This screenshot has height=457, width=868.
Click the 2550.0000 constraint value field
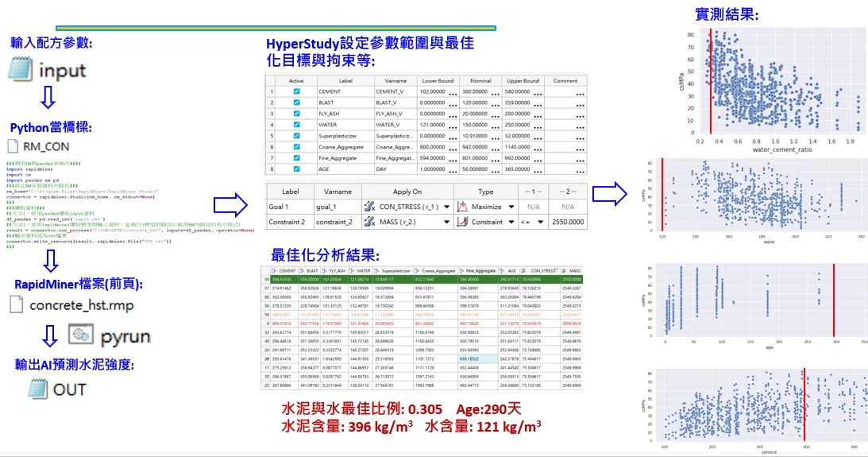coord(566,223)
